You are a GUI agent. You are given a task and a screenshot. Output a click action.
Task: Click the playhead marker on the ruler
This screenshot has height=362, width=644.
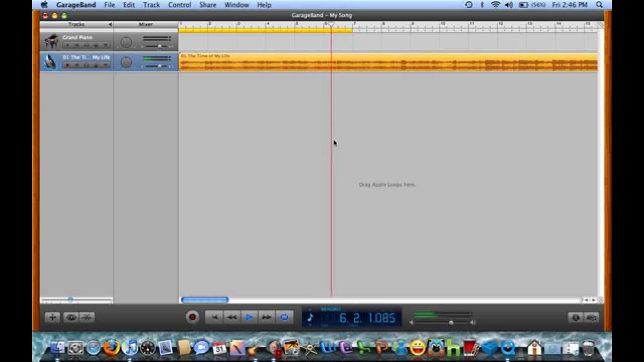[331, 25]
